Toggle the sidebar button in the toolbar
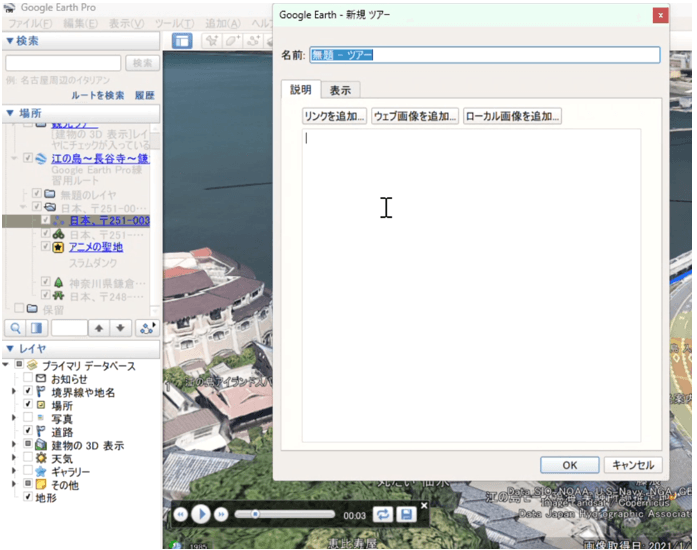 click(182, 41)
